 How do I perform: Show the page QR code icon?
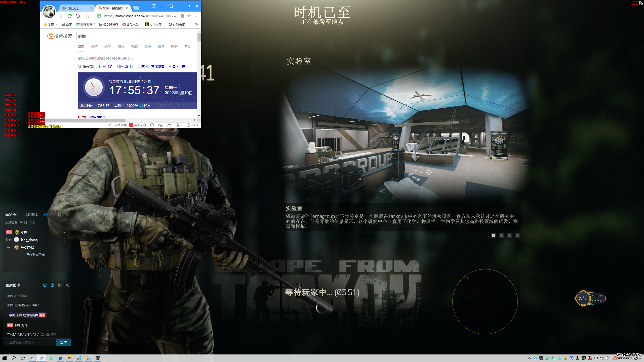tap(182, 16)
